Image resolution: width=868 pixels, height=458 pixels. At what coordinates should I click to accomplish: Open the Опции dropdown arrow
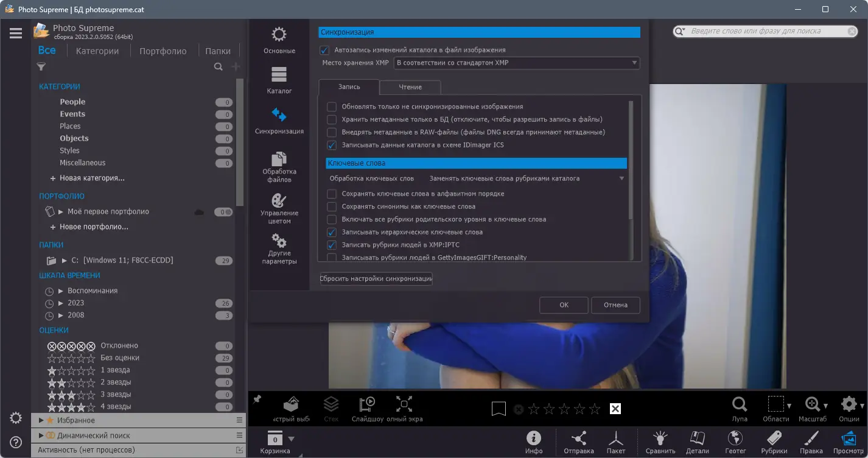pos(862,406)
